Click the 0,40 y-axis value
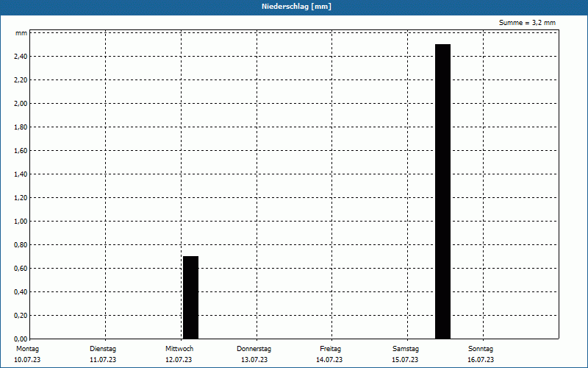 click(x=21, y=292)
